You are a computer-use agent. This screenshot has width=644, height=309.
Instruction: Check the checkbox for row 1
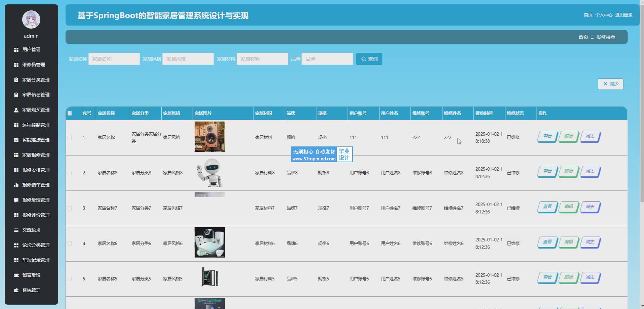[70, 138]
